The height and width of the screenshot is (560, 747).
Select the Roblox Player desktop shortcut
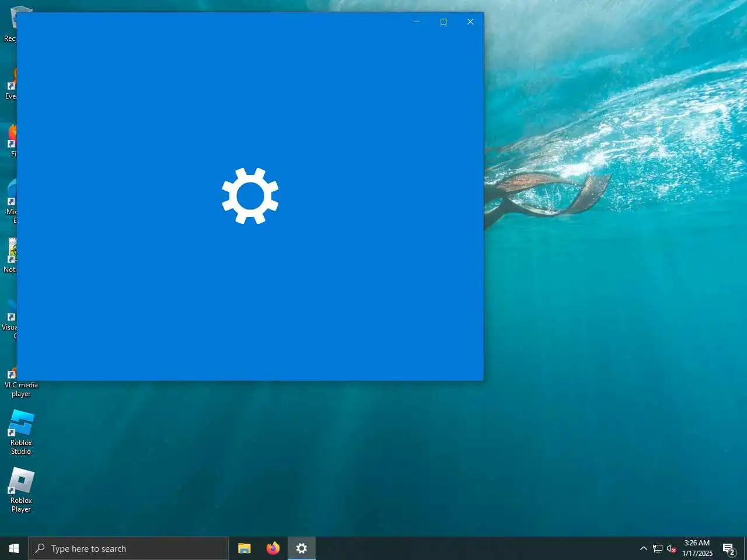click(x=21, y=490)
